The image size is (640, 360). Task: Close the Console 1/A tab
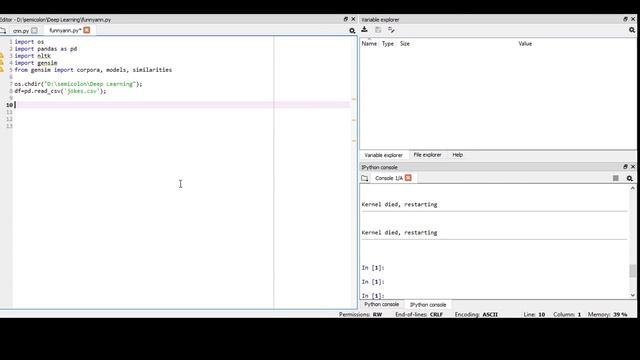[408, 178]
